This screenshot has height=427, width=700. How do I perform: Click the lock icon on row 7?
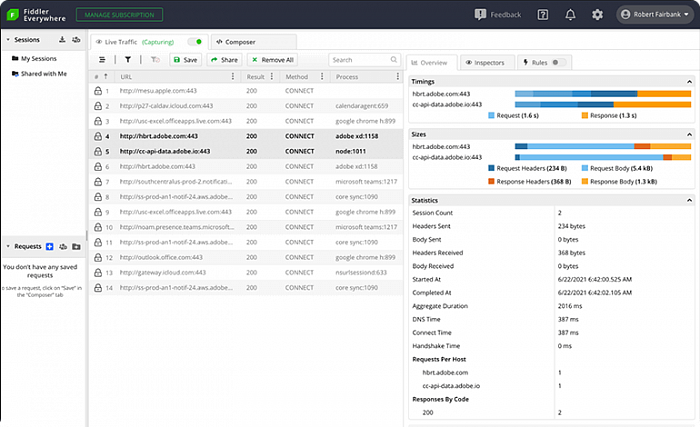coord(98,182)
